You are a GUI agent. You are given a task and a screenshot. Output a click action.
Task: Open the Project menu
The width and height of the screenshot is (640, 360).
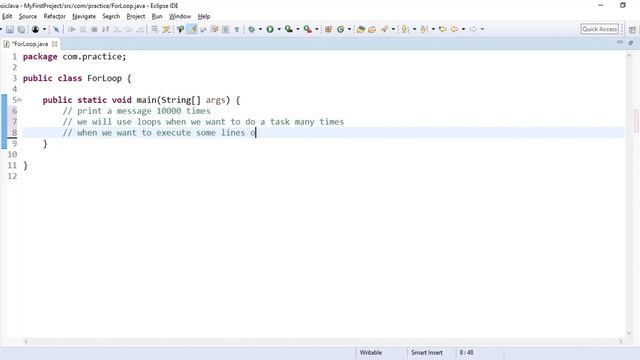136,16
